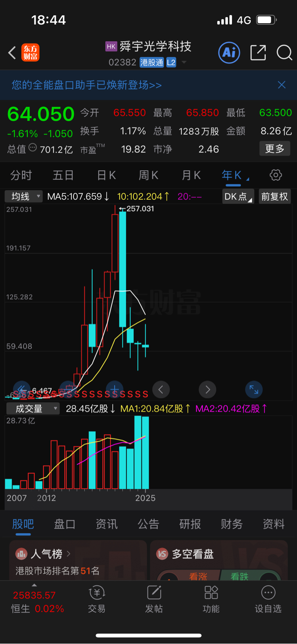Open the 财务 tab

click(x=232, y=524)
